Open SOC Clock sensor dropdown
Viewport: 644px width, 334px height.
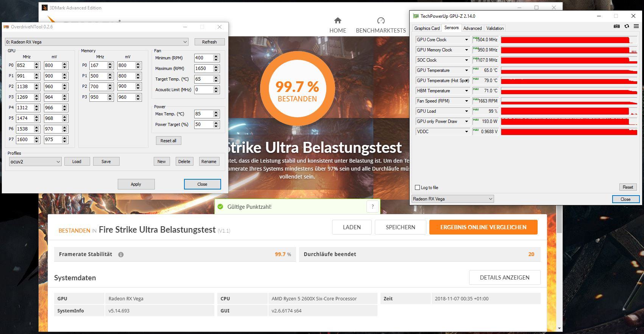tap(466, 60)
